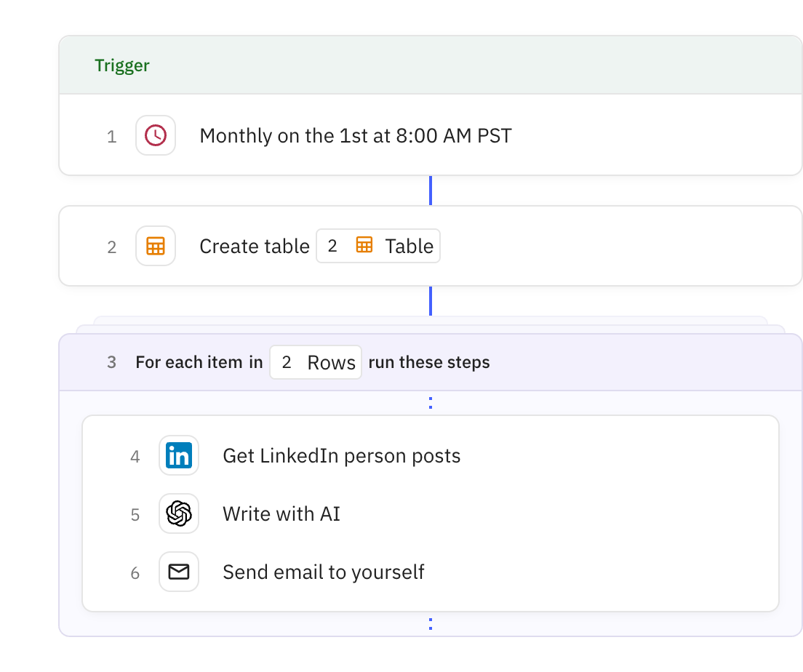Click connector line between trigger and Create table

[431, 191]
